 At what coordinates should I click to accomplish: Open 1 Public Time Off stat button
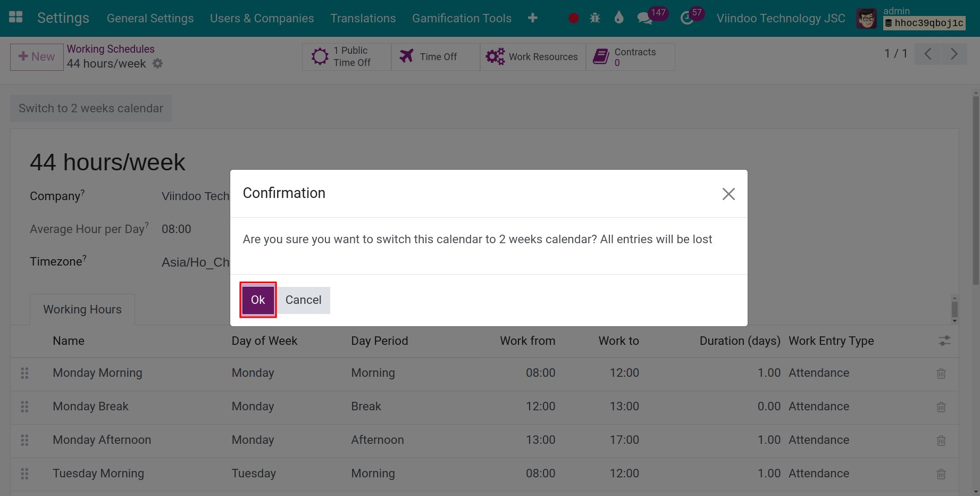tap(347, 56)
